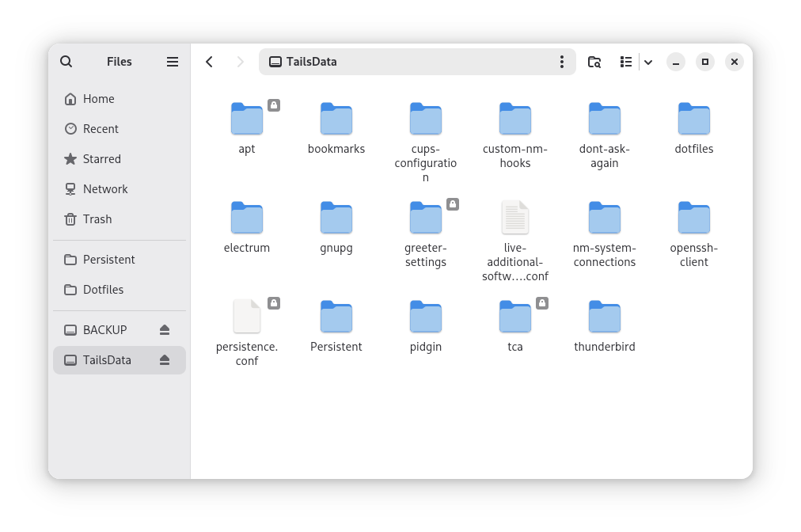
Task: Open the view options dropdown chevron
Action: (647, 61)
